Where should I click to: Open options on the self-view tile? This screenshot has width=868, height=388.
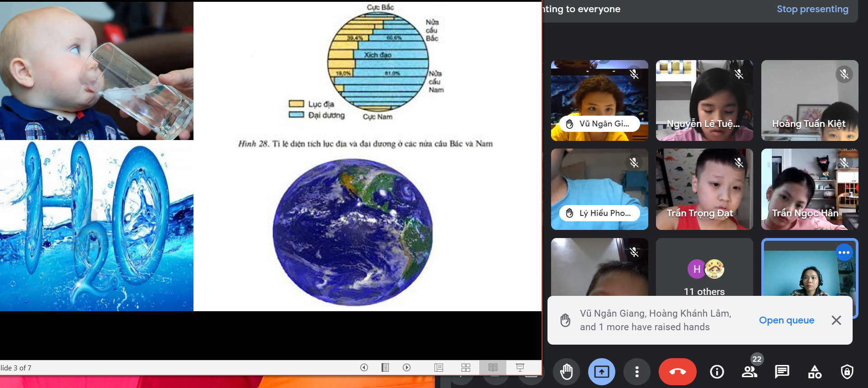click(x=844, y=252)
